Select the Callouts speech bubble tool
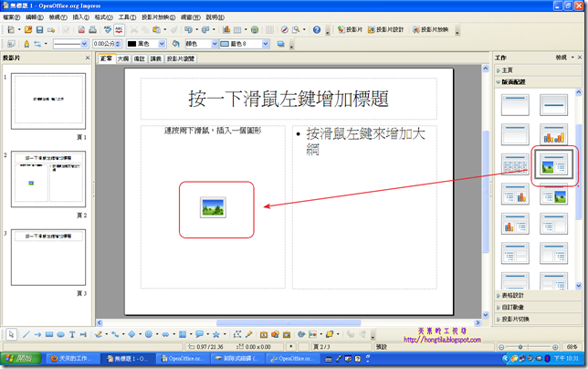588x369 pixels. (199, 334)
